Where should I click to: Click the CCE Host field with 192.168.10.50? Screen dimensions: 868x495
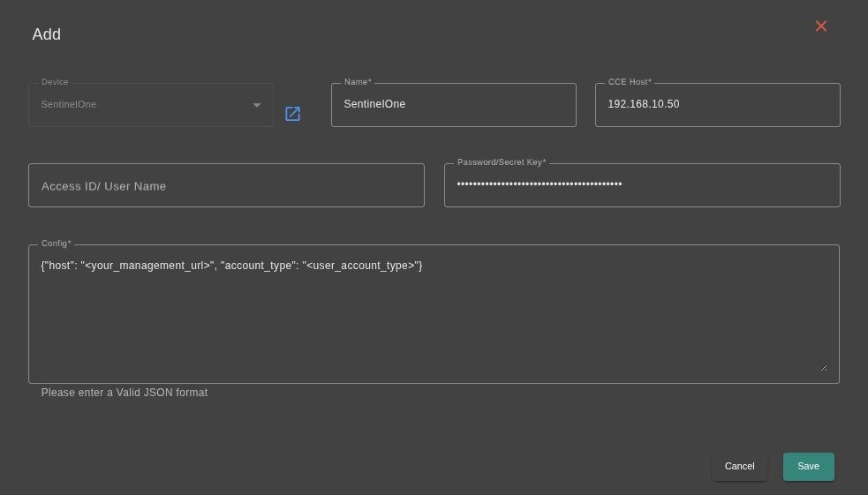pyautogui.click(x=717, y=105)
